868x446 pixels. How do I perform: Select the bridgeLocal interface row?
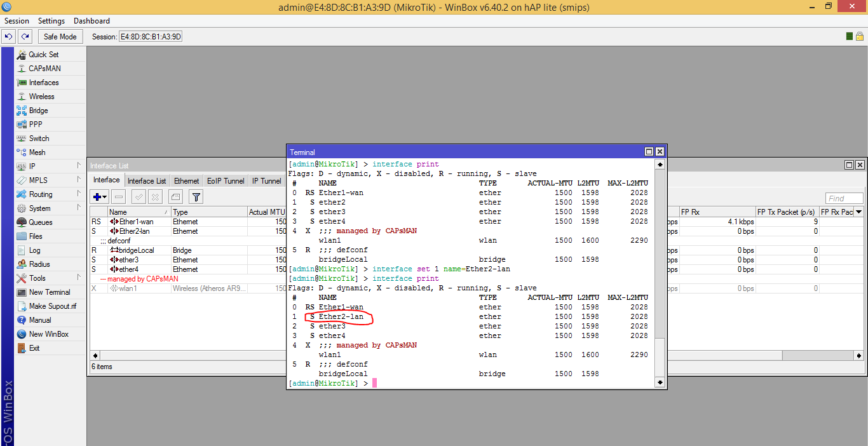pos(188,250)
